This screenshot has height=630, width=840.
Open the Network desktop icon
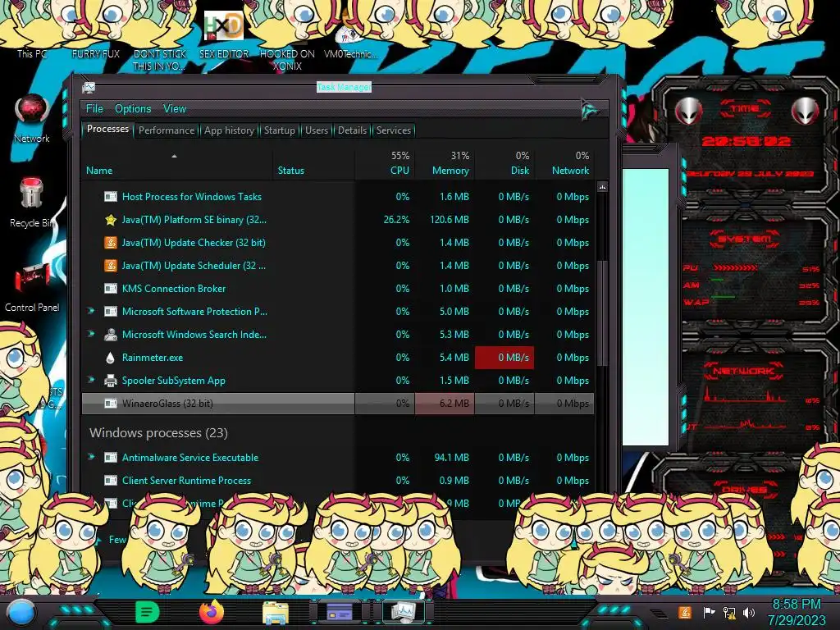(32, 118)
